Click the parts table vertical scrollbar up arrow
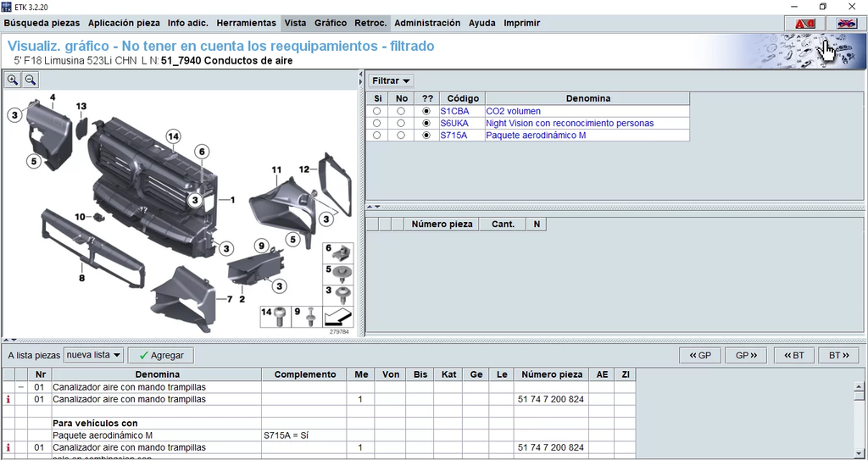This screenshot has width=868, height=460. pos(860,386)
